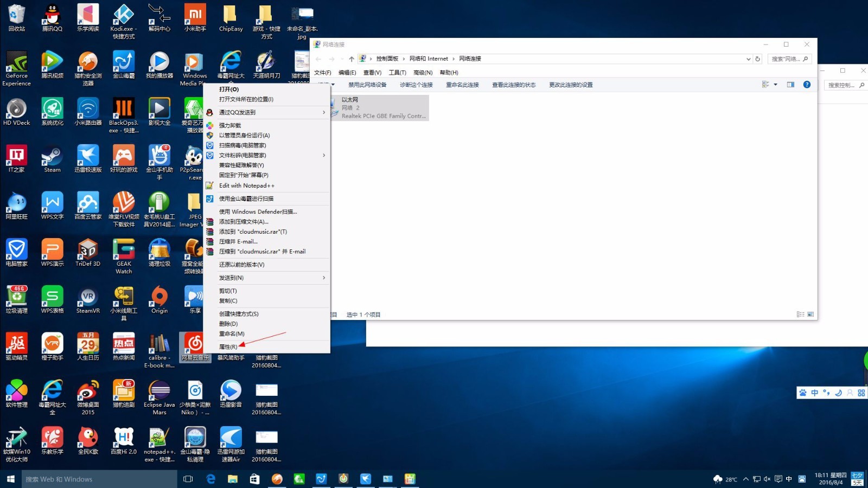The width and height of the screenshot is (868, 488).
Task: Open the Recycle Bin desktop icon
Action: tap(17, 18)
